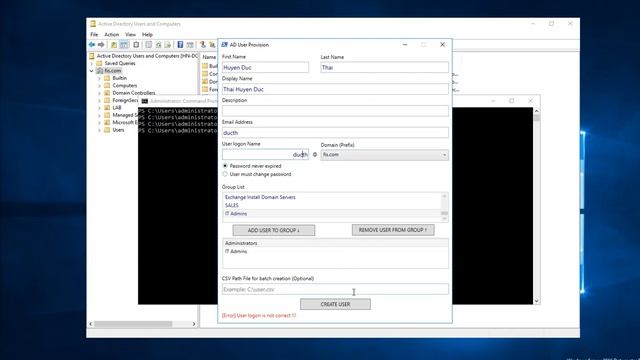Screen dimensions: 640x360
Task: Click the CSV Path File input field
Action: point(335,289)
